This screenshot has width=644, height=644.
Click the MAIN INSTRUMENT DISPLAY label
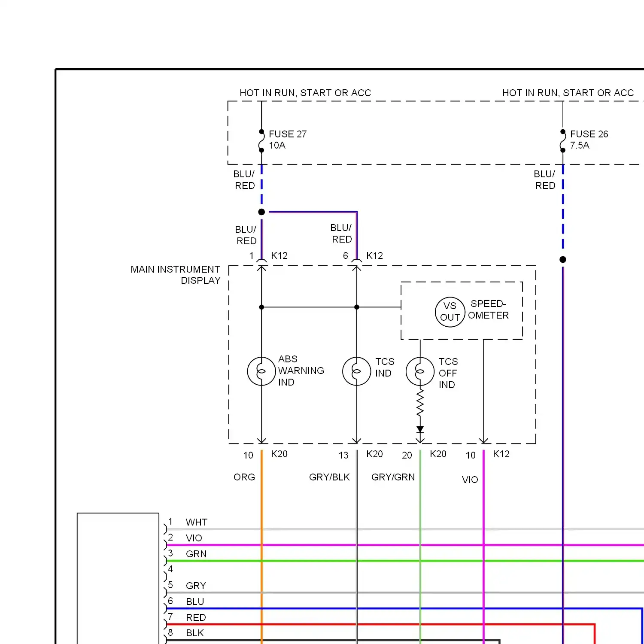pyautogui.click(x=176, y=275)
